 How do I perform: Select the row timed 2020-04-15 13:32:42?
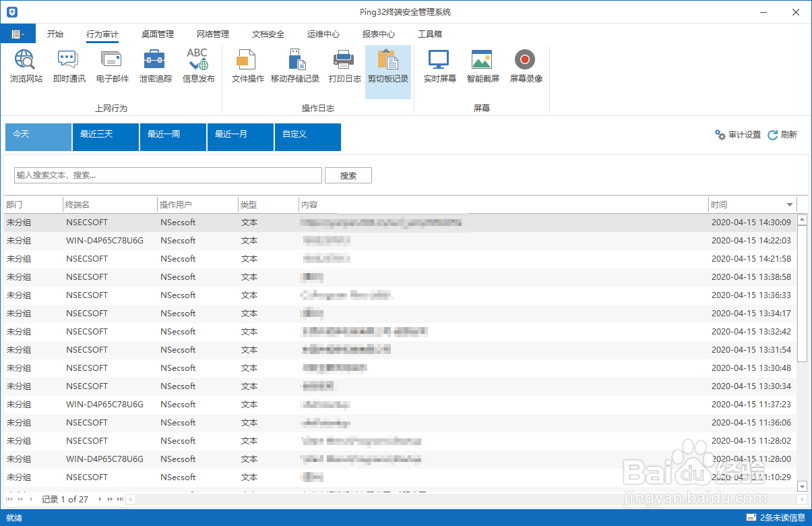pos(400,332)
